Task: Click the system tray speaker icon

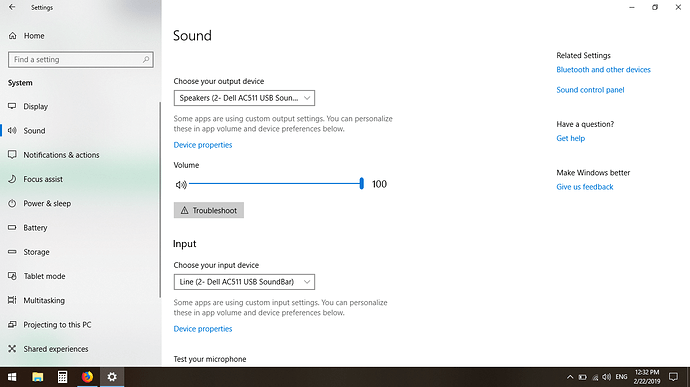Action: [606, 377]
